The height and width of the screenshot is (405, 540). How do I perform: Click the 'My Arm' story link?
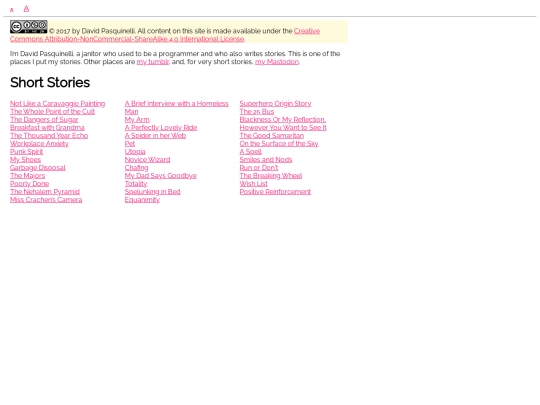[x=137, y=120]
